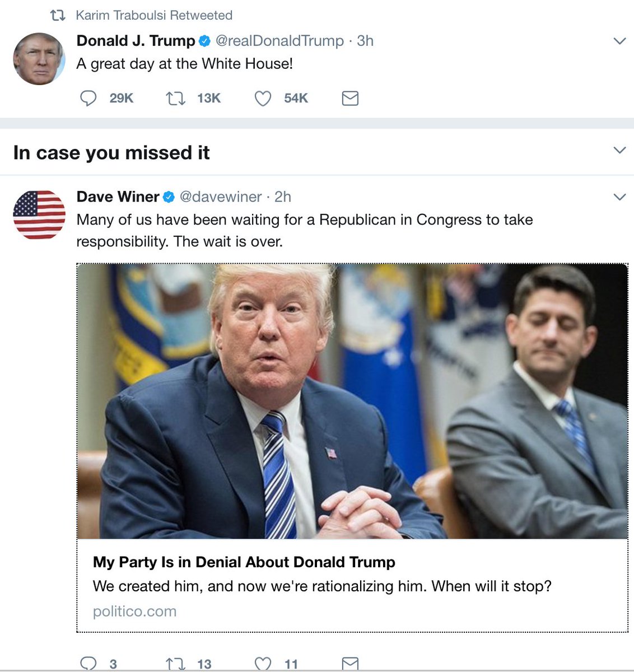The width and height of the screenshot is (634, 672).
Task: Retweet Dave Winer's tweet
Action: [175, 664]
